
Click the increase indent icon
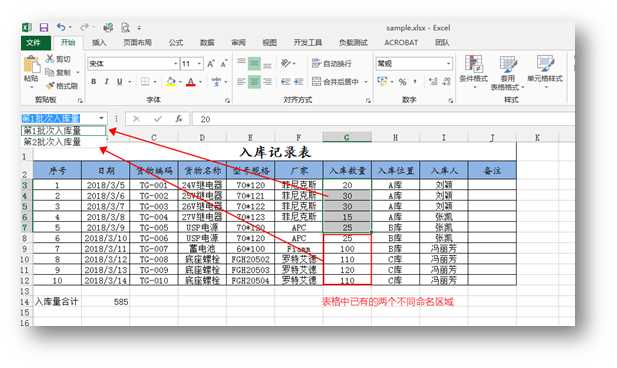299,82
